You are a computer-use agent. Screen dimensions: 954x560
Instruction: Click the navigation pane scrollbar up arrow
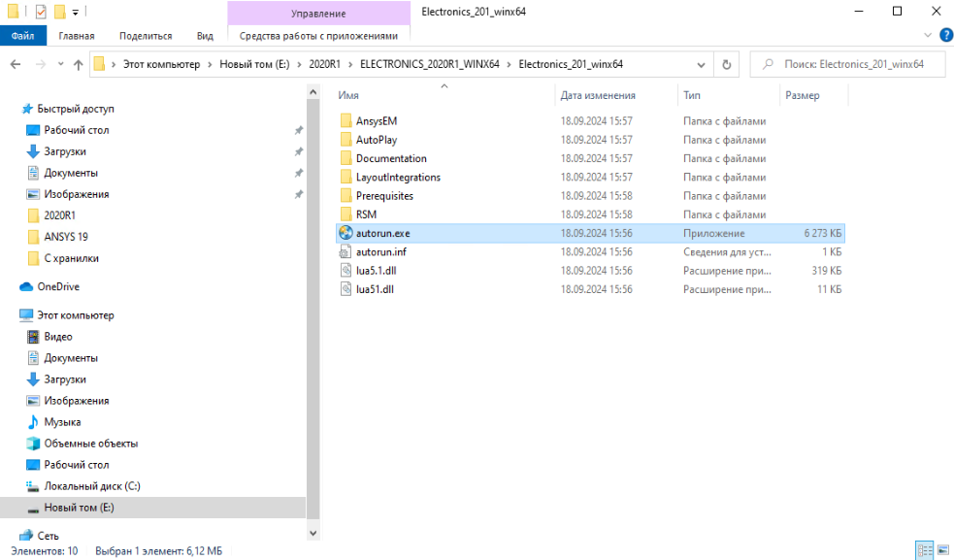pos(313,92)
